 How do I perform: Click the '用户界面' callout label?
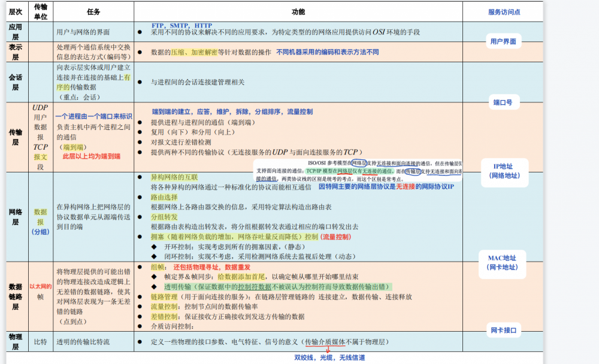coord(503,41)
